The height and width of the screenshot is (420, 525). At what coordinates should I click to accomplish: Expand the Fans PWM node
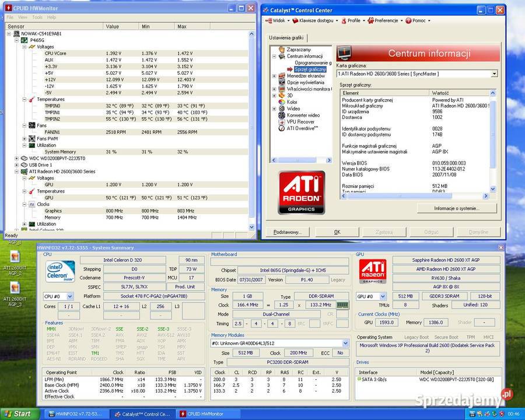coord(24,138)
